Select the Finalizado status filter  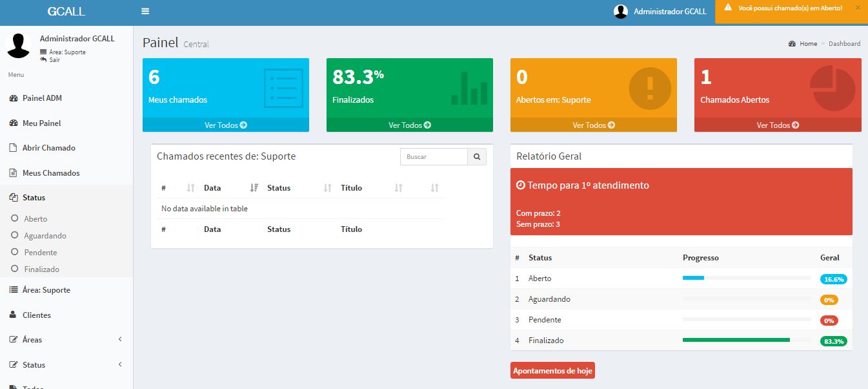41,269
